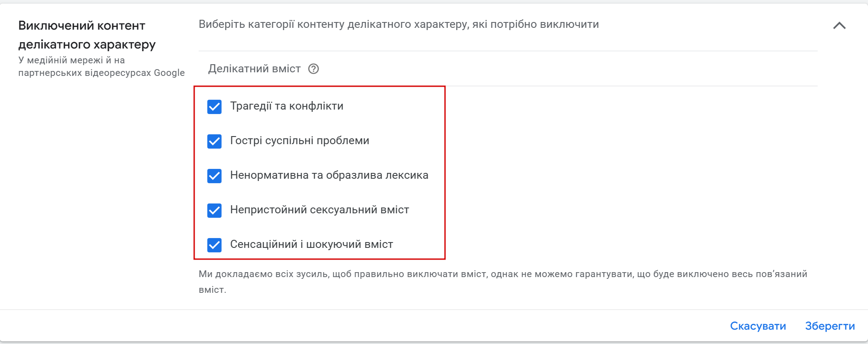Click the Непристойний сексуальний вміст label text
The image size is (868, 344).
pos(319,210)
